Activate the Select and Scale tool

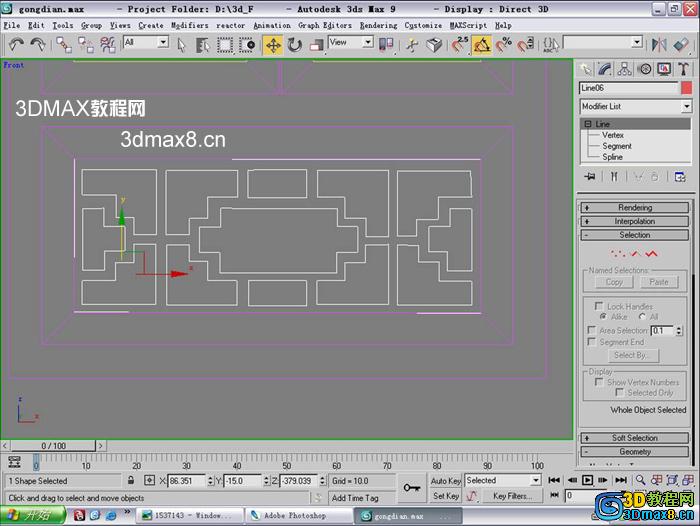317,45
